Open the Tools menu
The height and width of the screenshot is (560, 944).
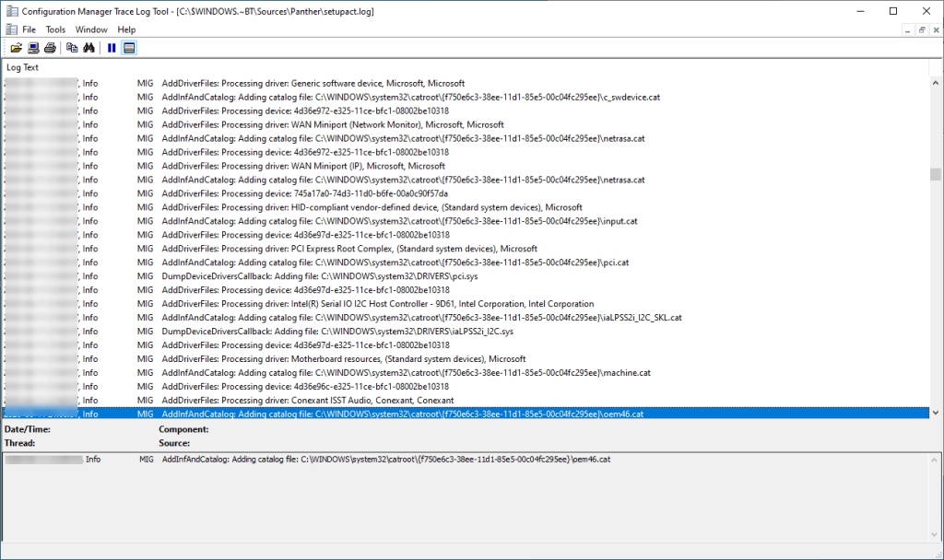coord(55,29)
